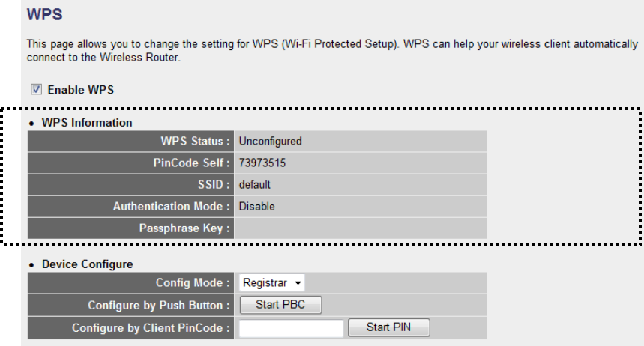Click the Client PinCode input field
The height and width of the screenshot is (346, 644).
click(291, 327)
